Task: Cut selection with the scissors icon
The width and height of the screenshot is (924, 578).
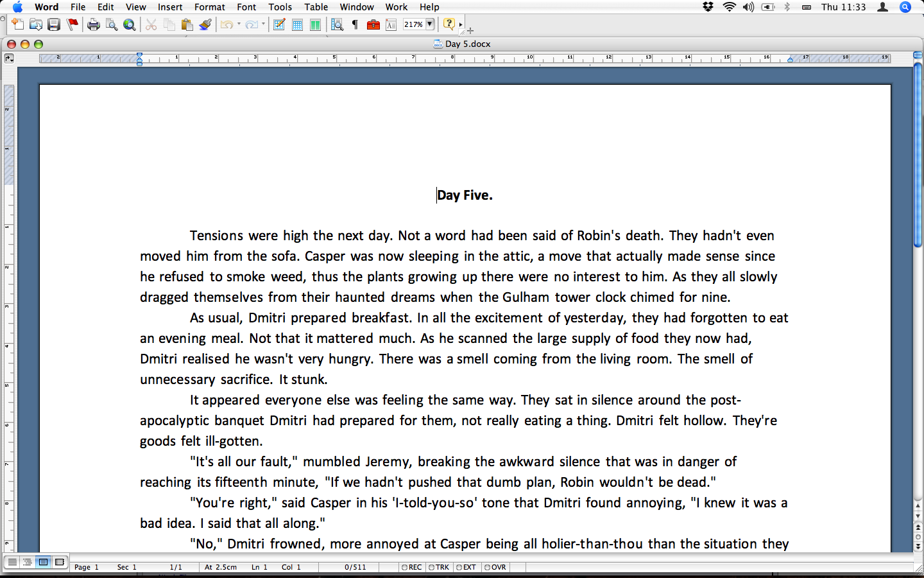Action: click(x=151, y=24)
